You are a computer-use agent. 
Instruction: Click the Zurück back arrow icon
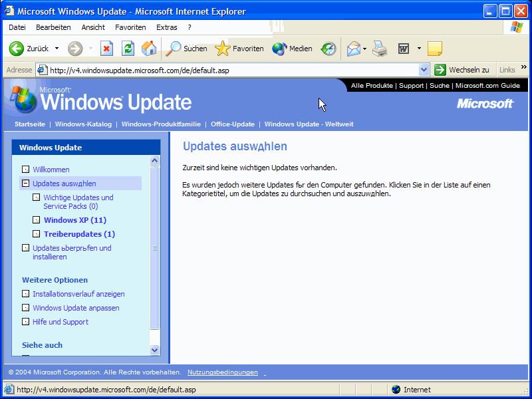click(16, 49)
